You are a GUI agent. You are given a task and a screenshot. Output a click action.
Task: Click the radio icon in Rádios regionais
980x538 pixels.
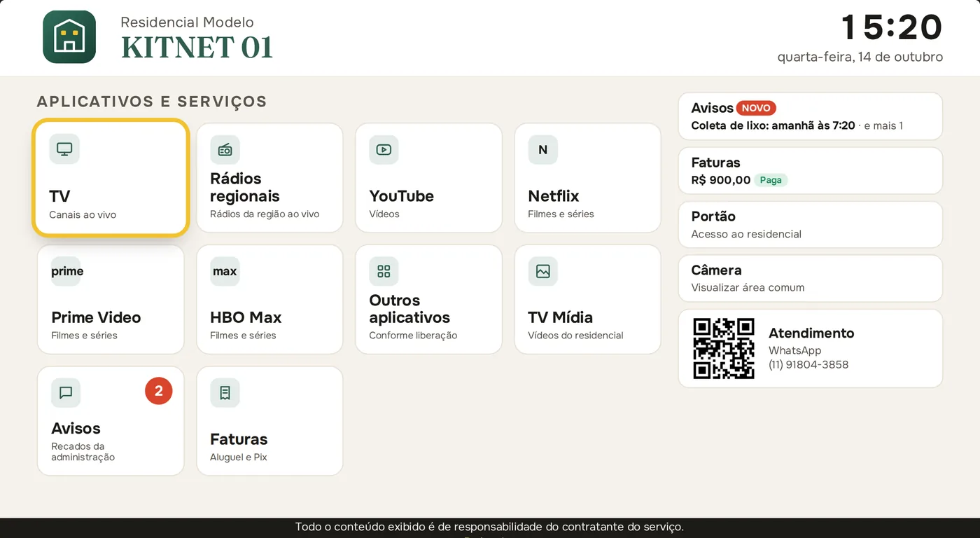coord(225,149)
